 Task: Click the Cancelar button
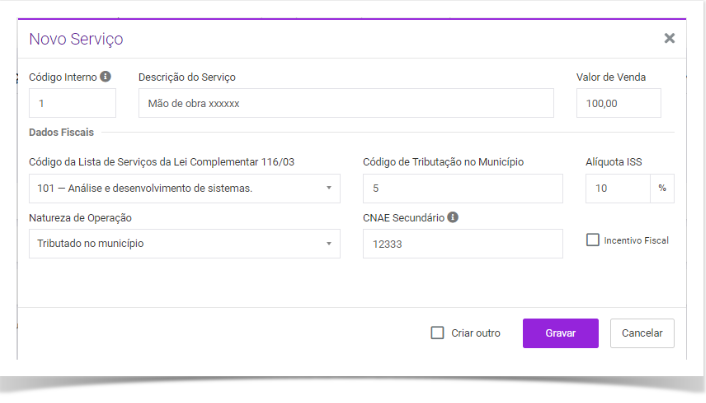642,333
